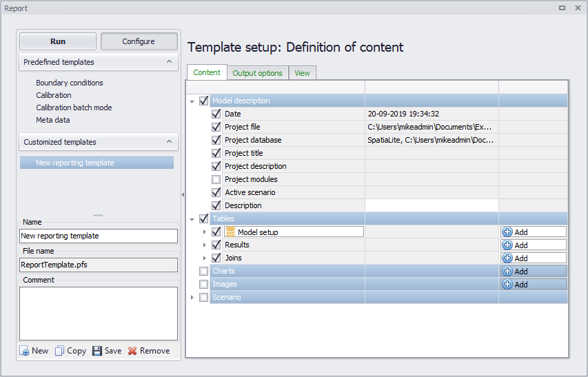Click the SpatiaLite database path value
The height and width of the screenshot is (377, 588).
click(431, 140)
